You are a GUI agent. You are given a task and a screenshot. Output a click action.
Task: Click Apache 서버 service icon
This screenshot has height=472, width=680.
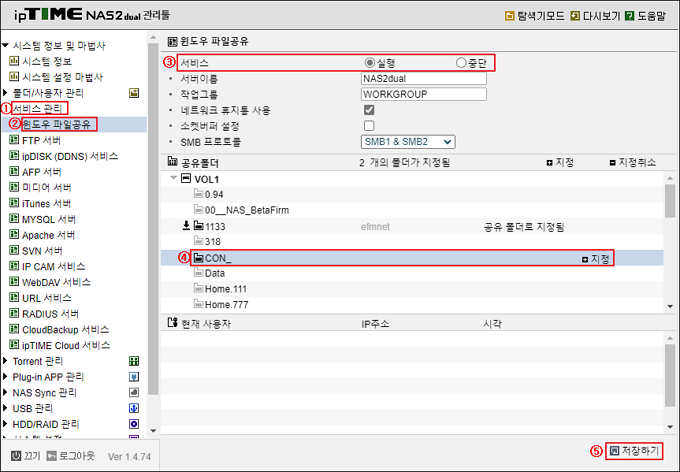click(14, 235)
